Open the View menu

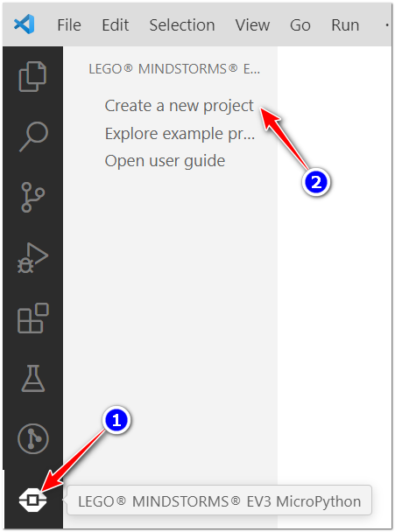point(252,25)
